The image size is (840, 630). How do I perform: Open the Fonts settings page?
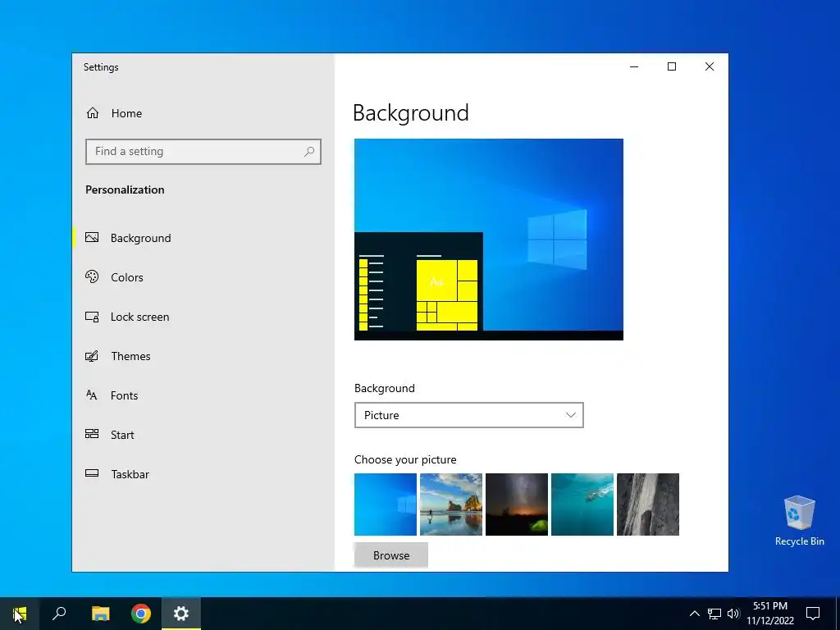tap(125, 395)
